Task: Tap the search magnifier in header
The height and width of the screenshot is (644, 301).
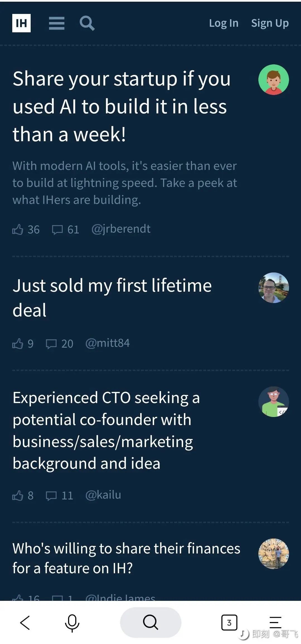Action: [87, 23]
